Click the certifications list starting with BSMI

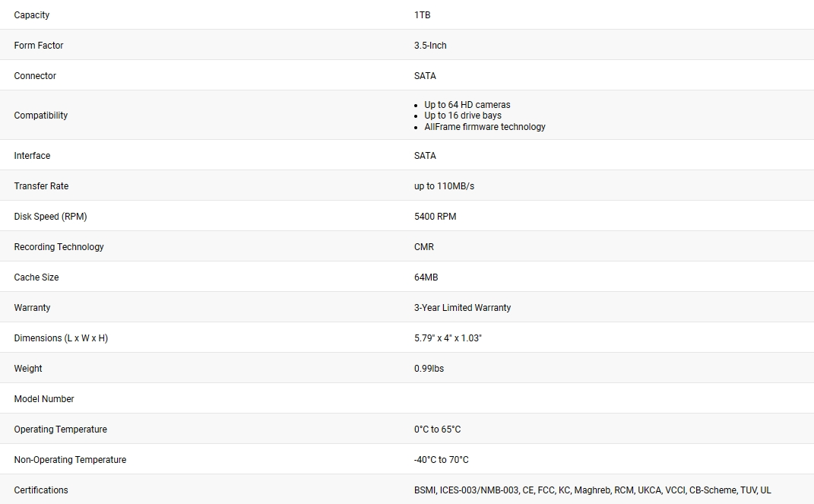click(592, 490)
